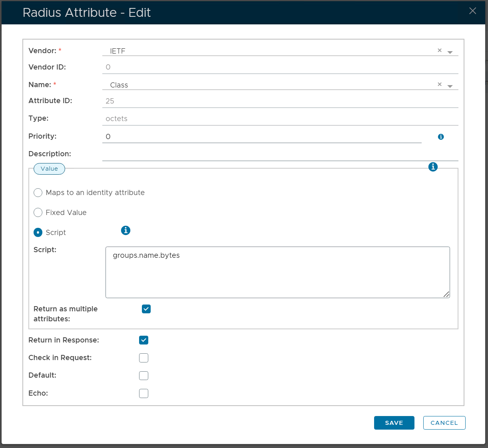Clear the Vendor selection with the x icon
The image size is (488, 448).
coord(440,50)
